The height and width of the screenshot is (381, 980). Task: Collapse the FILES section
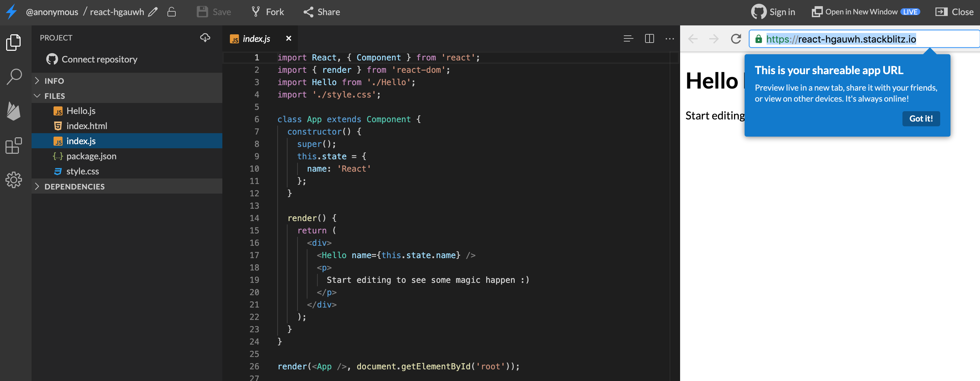(x=55, y=96)
